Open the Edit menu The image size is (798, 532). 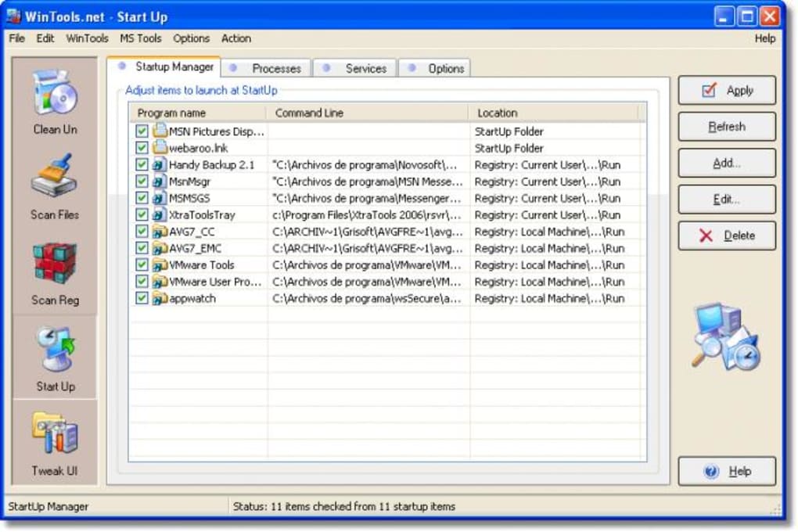click(x=45, y=38)
